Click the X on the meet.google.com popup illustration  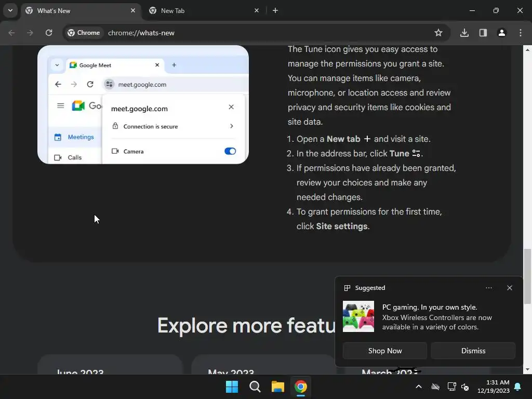(231, 107)
